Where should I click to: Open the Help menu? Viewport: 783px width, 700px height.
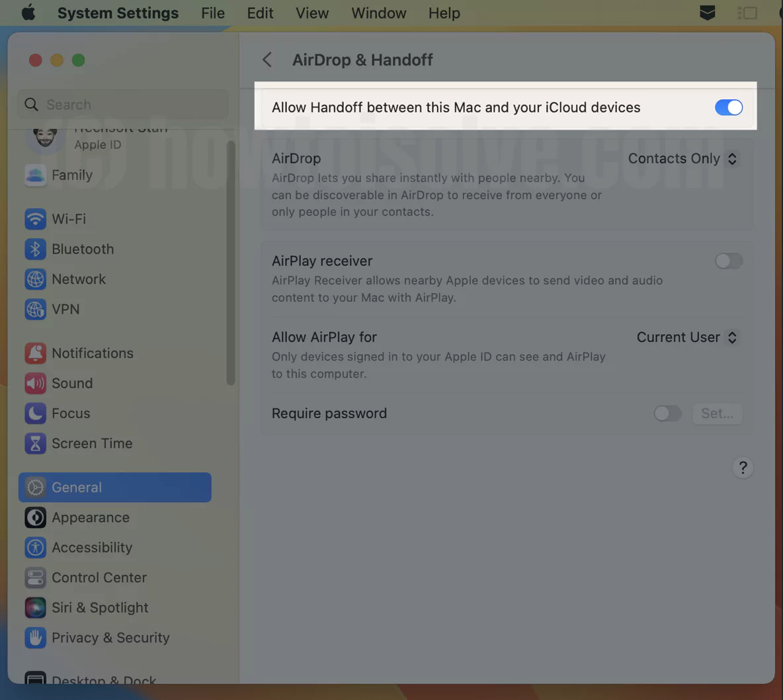(x=444, y=13)
